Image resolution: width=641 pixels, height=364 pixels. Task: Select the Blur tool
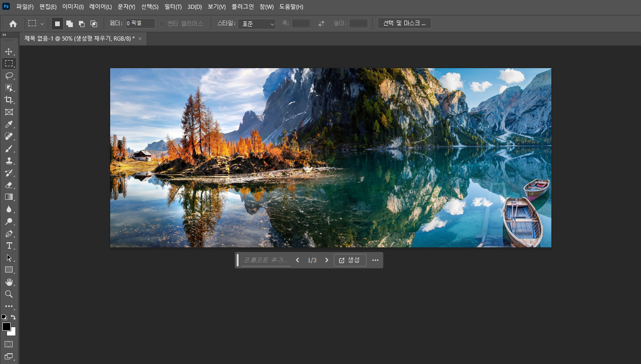coord(9,209)
